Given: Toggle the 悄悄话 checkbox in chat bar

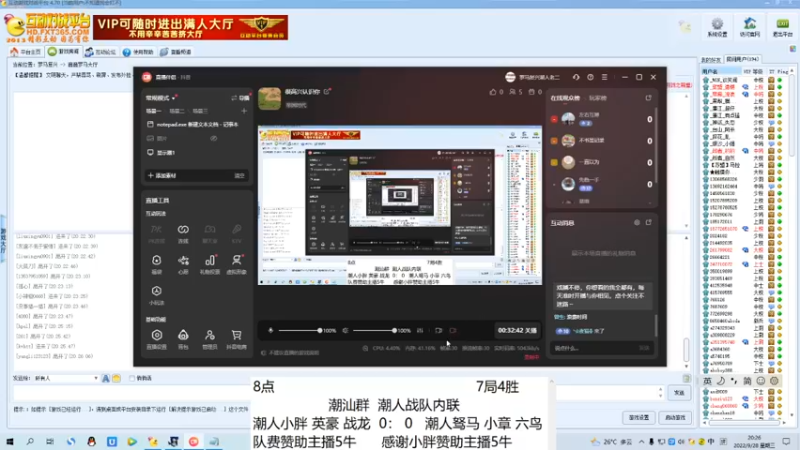Looking at the screenshot, I should tap(132, 378).
